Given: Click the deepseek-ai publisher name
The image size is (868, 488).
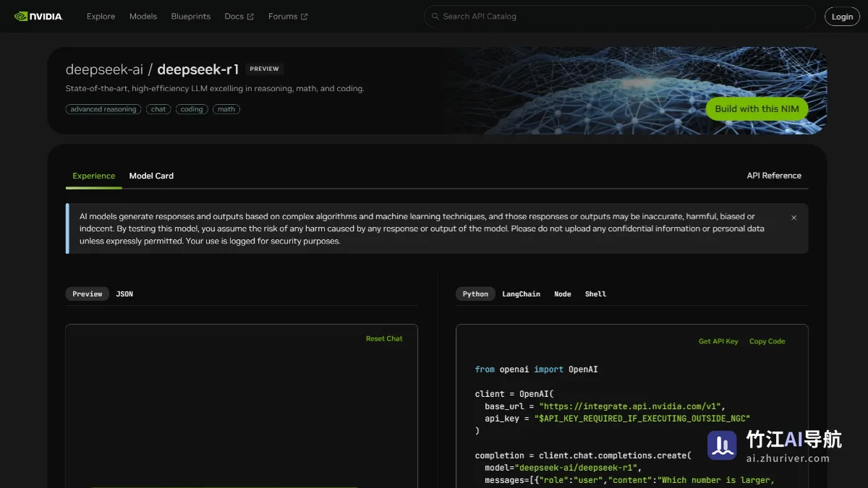Looking at the screenshot, I should point(104,69).
